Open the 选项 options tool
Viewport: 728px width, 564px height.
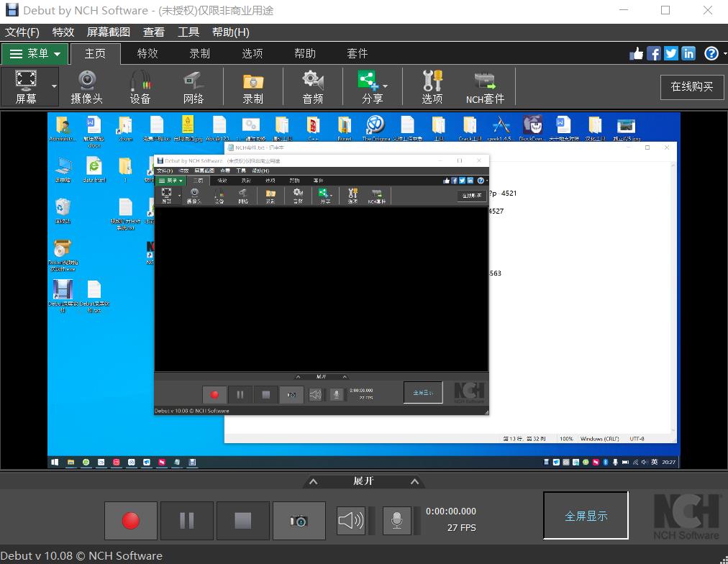tap(432, 87)
